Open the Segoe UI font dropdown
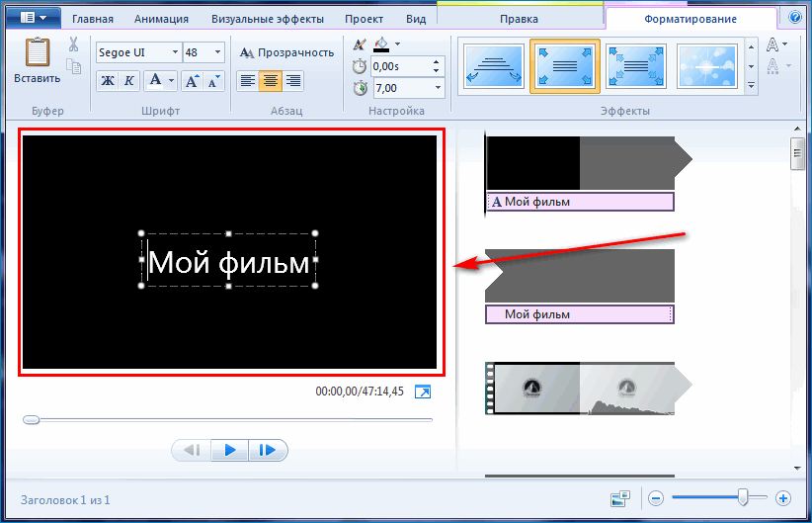Viewport: 812px width, 523px height. (175, 52)
